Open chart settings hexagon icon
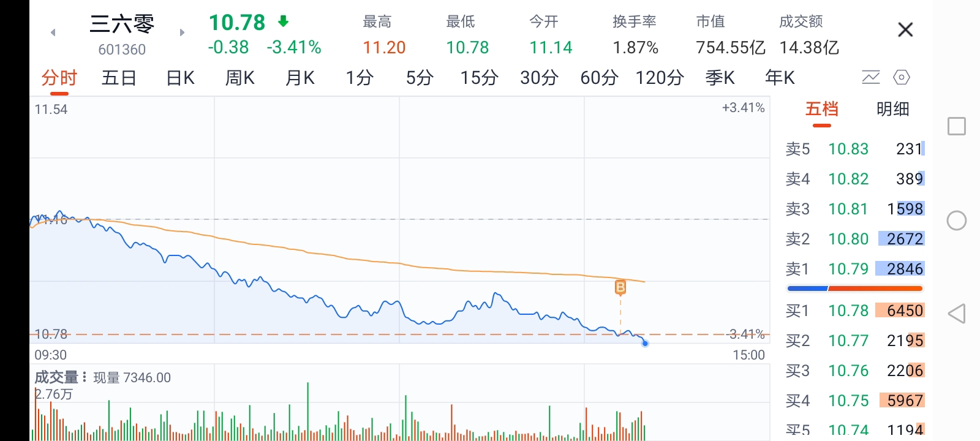The width and height of the screenshot is (980, 441). pyautogui.click(x=902, y=78)
